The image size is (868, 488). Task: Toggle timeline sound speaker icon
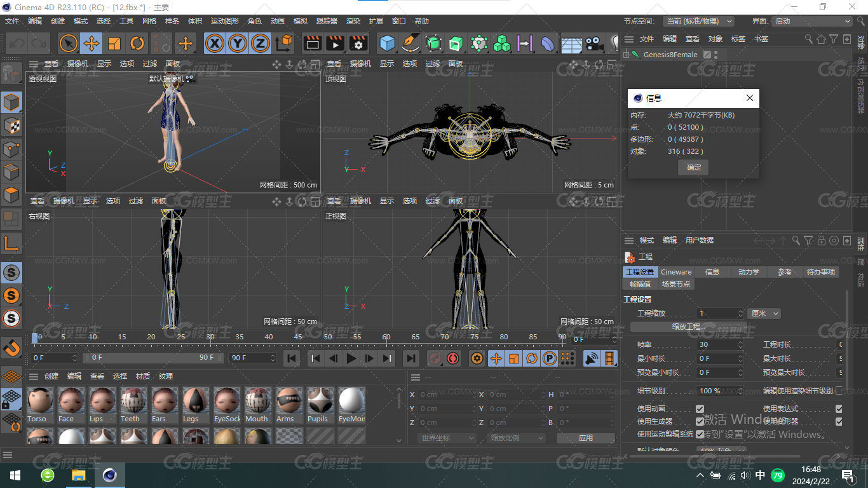click(592, 358)
